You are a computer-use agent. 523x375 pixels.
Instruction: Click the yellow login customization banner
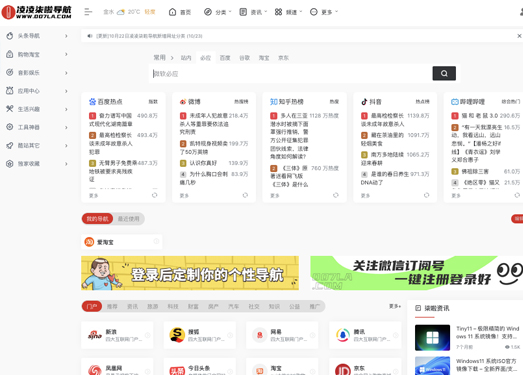point(190,273)
